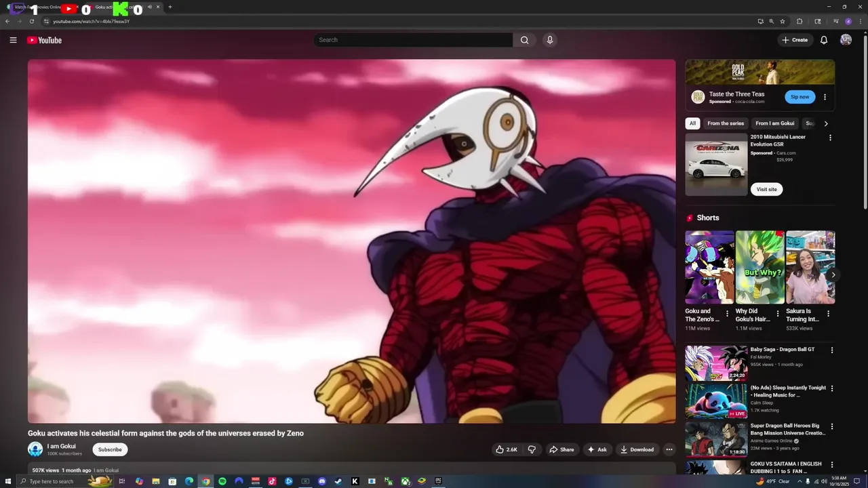Open the But Why Goku's Hair short thumbnail
Screen dimensions: 868x488
tap(760, 267)
